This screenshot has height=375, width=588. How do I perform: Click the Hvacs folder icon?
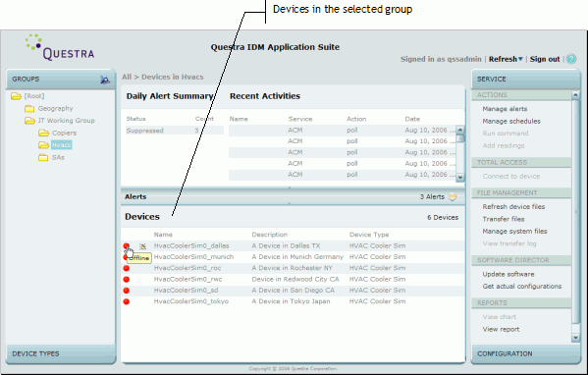(43, 144)
